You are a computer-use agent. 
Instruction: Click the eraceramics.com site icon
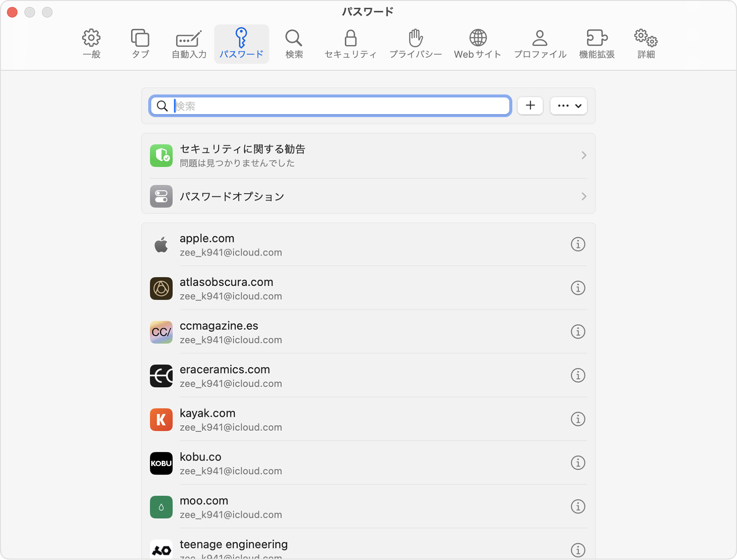(161, 376)
